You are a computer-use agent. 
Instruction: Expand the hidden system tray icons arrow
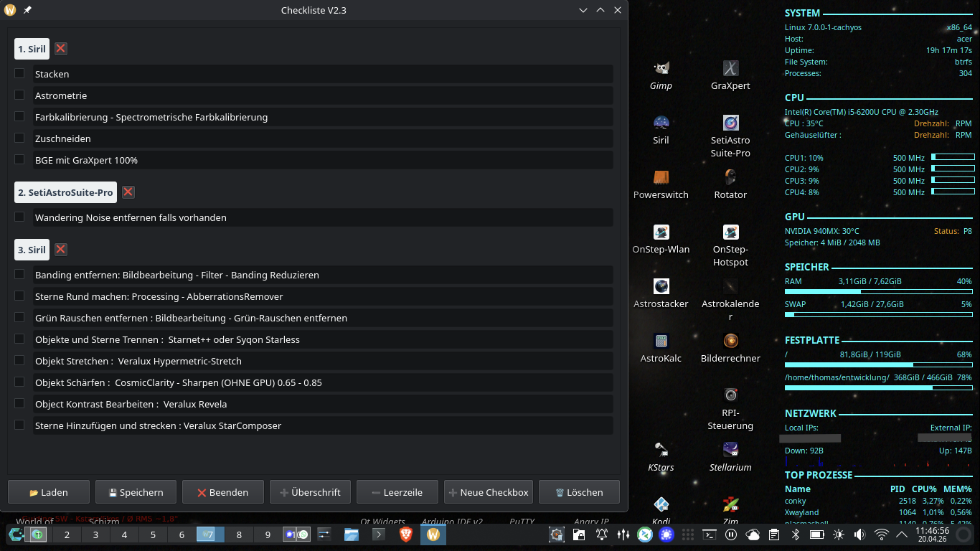pos(902,534)
